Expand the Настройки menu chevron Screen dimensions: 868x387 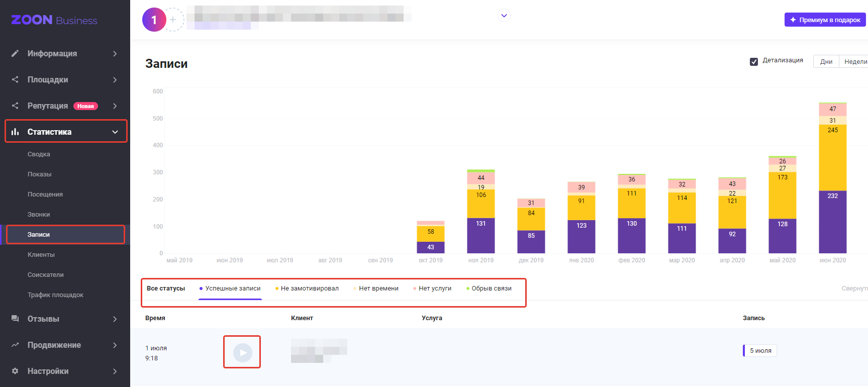[x=115, y=371]
